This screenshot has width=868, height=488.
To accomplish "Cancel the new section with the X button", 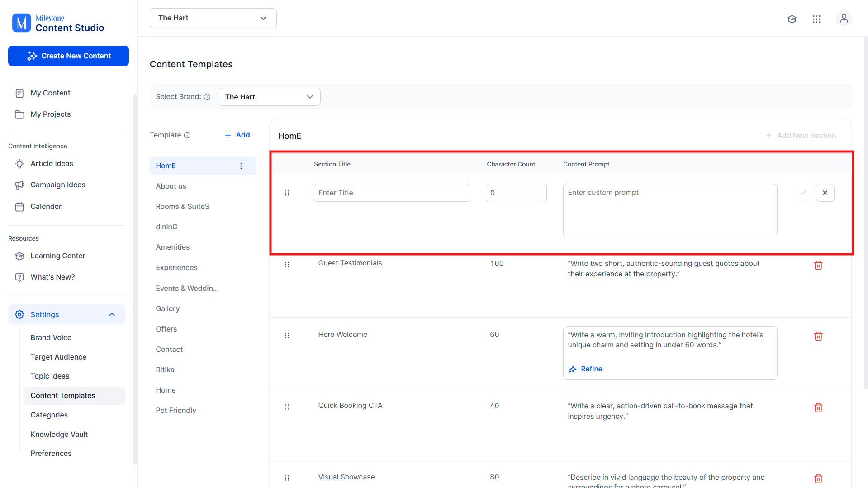I will click(825, 193).
